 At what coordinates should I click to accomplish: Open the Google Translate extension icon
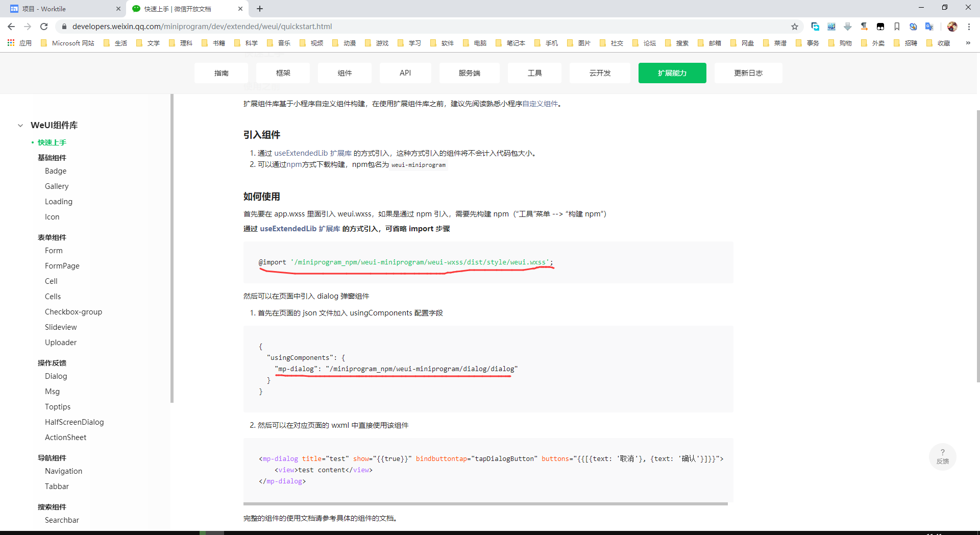click(929, 27)
